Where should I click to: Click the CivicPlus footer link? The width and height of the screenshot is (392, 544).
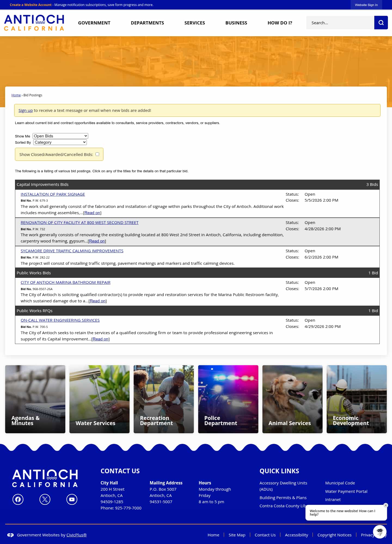[x=76, y=535]
